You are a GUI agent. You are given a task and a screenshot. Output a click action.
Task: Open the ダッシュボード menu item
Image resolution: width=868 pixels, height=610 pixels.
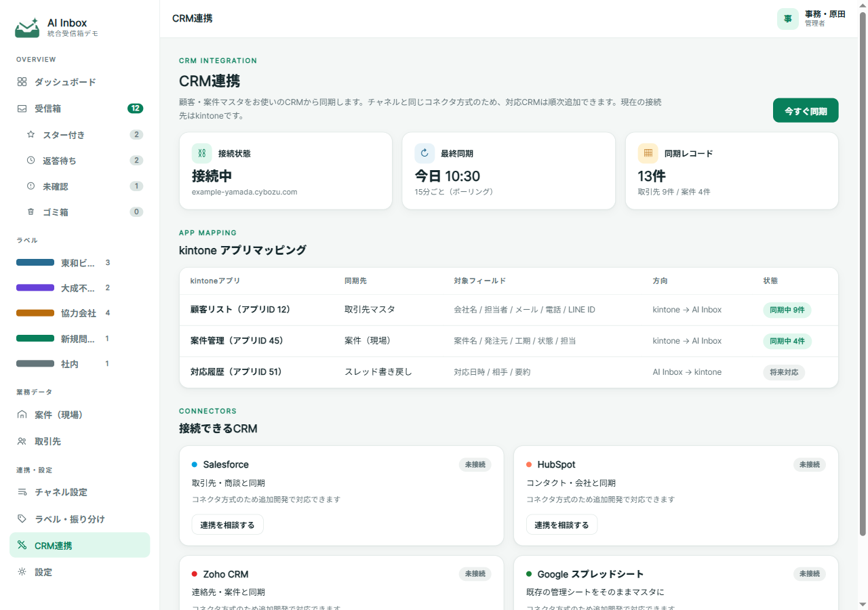[x=80, y=82]
